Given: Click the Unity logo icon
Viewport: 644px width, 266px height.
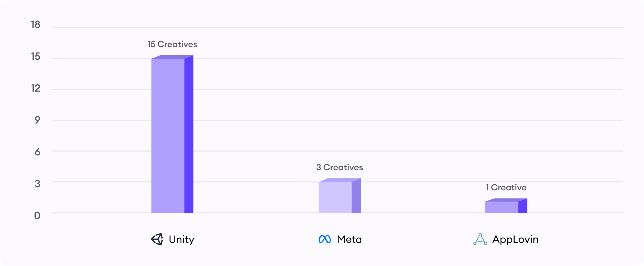Looking at the screenshot, I should coord(157,239).
